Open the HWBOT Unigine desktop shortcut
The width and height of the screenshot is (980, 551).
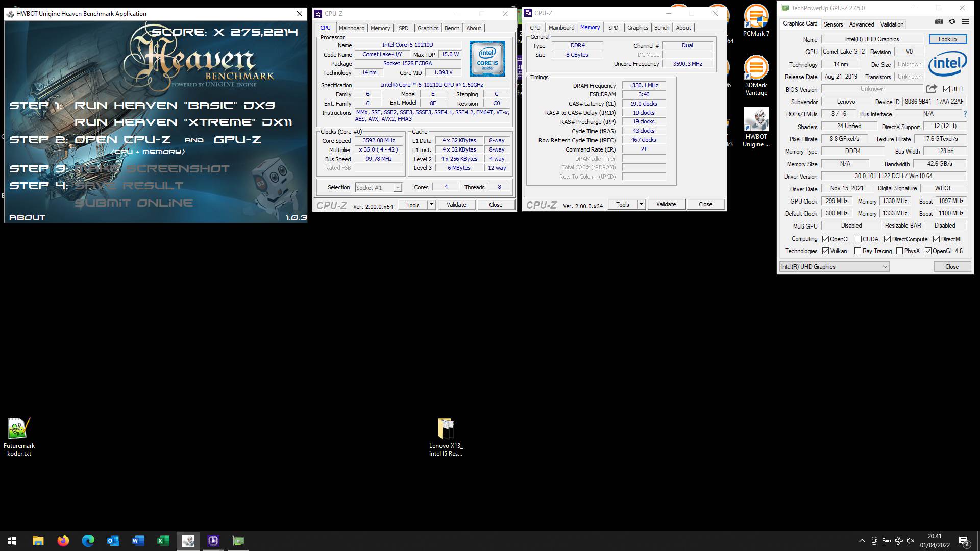756,128
